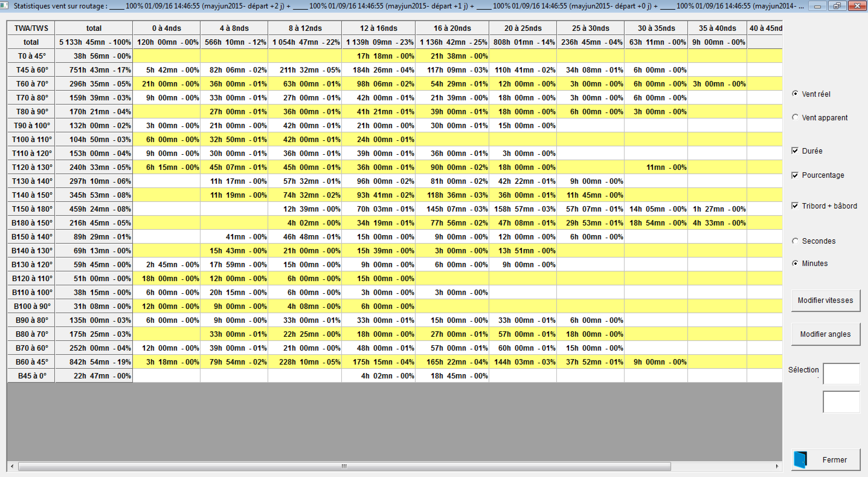Click cell 118h 36mn - 03%
868x477 pixels.
coord(452,195)
